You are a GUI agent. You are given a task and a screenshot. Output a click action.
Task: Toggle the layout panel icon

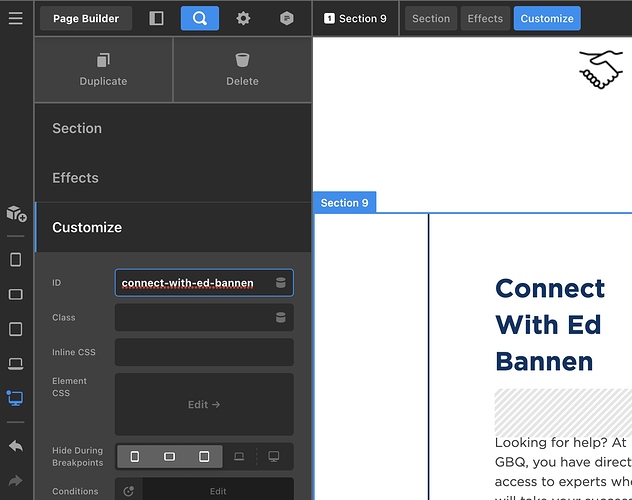156,18
